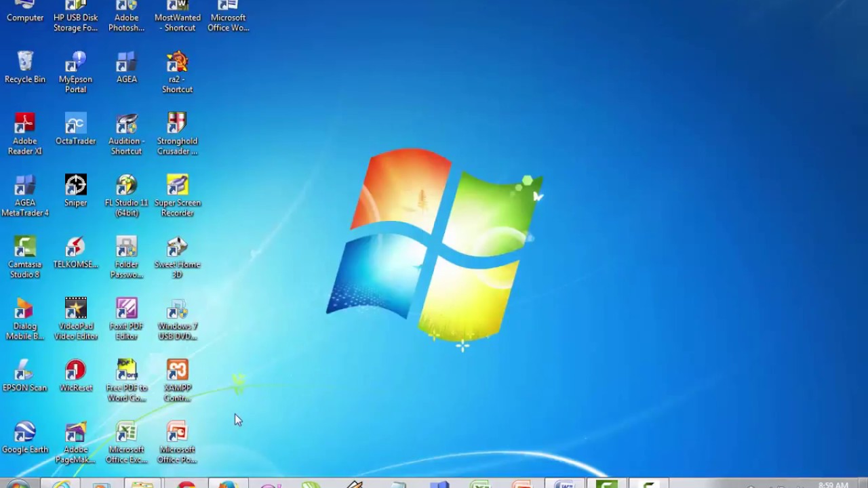Select the WicReset shortcut icon
This screenshot has width=868, height=488.
coord(75,375)
